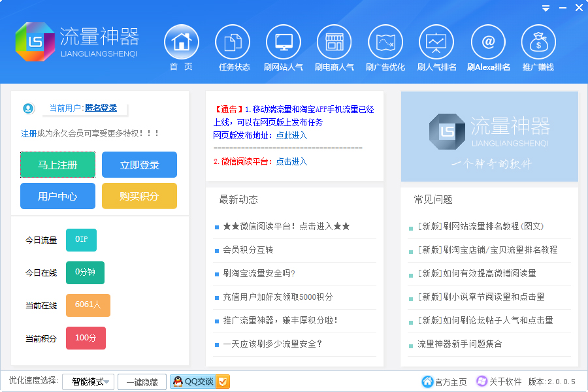Image resolution: width=588 pixels, height=392 pixels.
Task: Select the 刷广告优化 ad optimization icon
Action: coord(385,42)
